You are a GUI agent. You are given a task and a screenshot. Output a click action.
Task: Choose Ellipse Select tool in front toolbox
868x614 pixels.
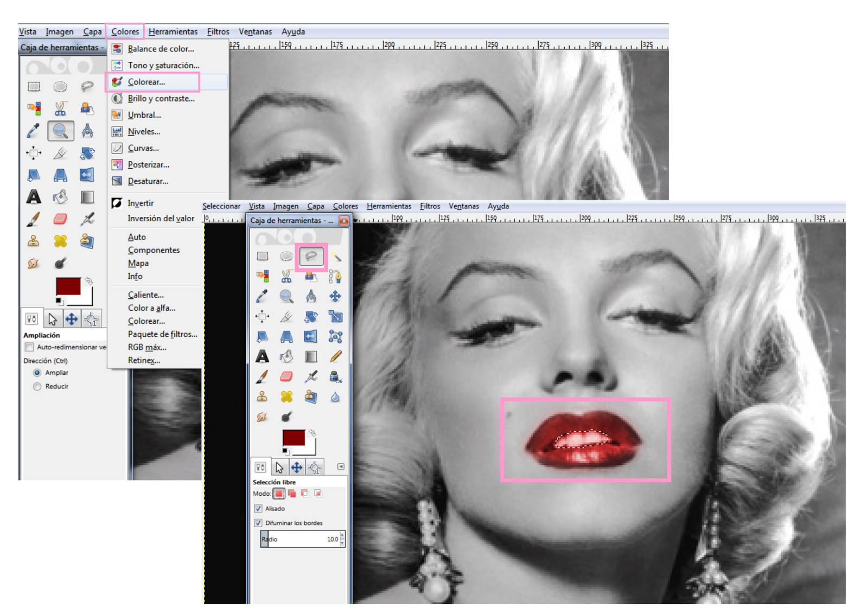click(x=286, y=256)
